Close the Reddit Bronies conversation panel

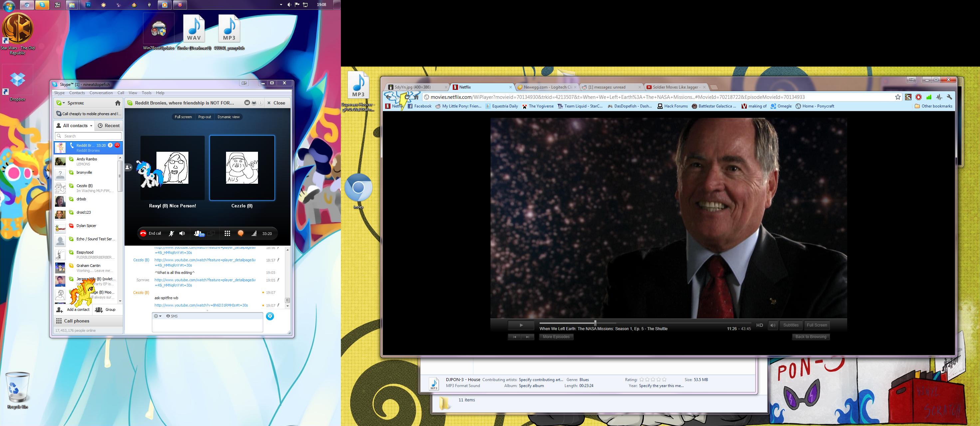(277, 103)
